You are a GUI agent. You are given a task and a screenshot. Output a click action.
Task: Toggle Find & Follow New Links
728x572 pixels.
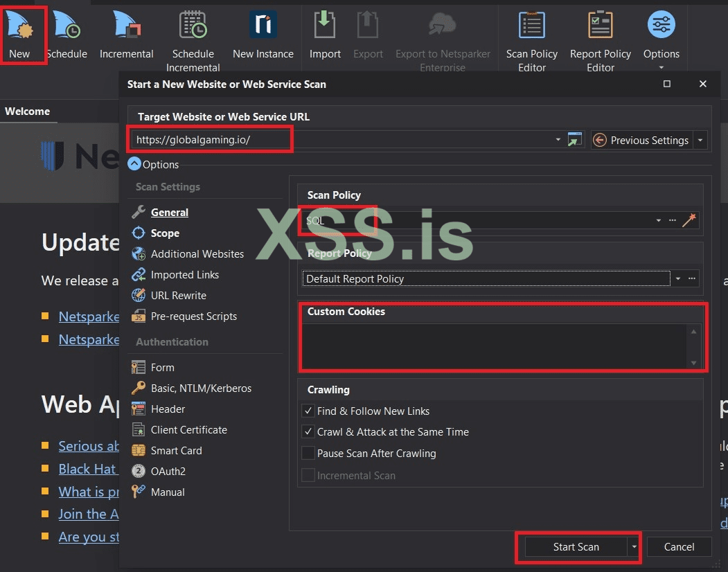[308, 411]
